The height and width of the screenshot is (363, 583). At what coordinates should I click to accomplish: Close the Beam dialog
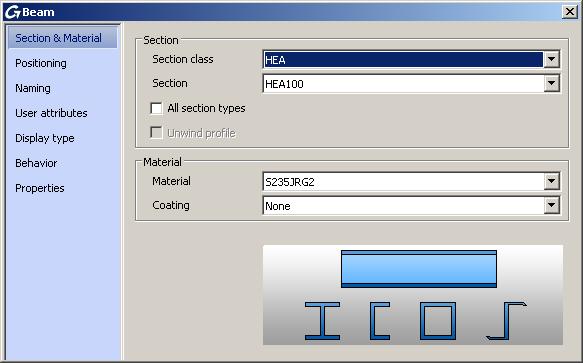coord(570,12)
